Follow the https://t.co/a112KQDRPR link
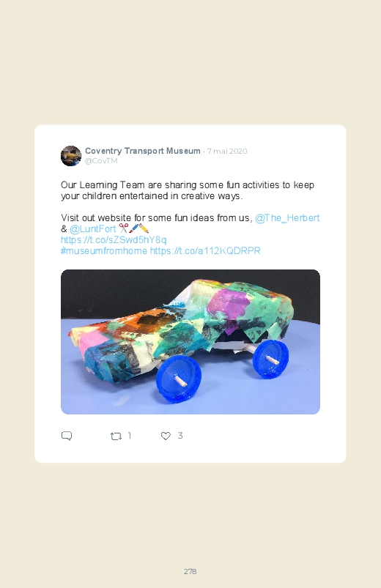Image resolution: width=381 pixels, height=588 pixels. 205,250
